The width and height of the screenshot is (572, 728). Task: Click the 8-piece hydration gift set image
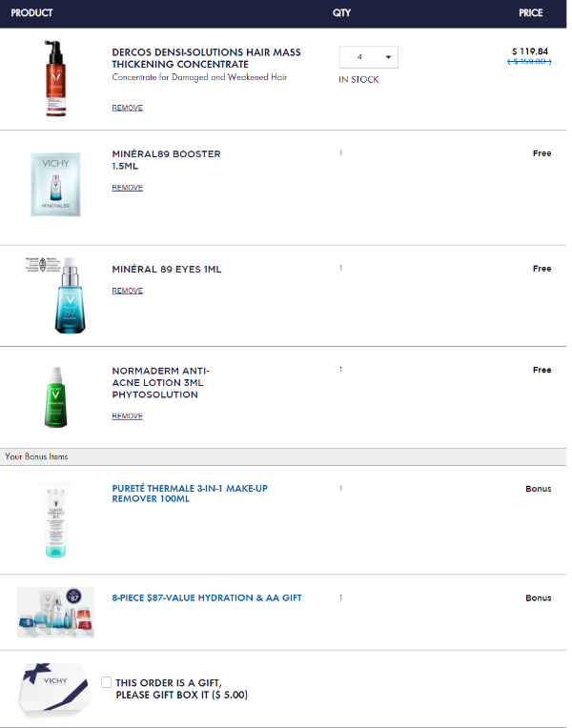point(55,612)
